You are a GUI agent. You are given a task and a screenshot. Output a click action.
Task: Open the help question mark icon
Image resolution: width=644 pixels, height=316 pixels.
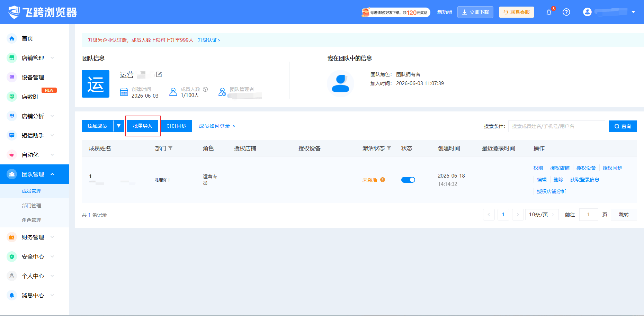566,12
